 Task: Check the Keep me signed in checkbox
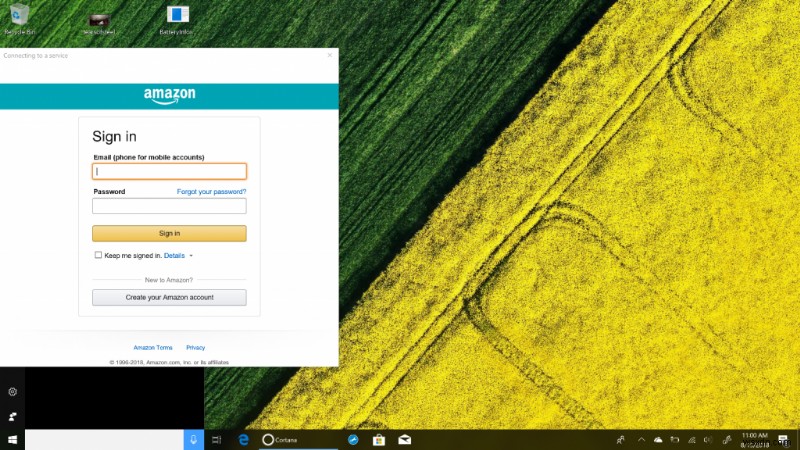pos(98,255)
